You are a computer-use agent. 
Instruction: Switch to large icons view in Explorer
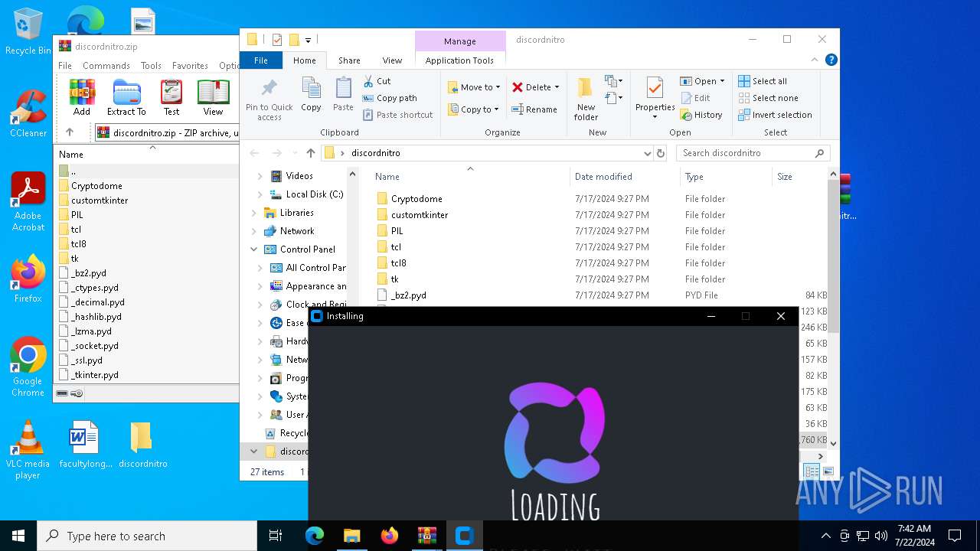point(828,471)
